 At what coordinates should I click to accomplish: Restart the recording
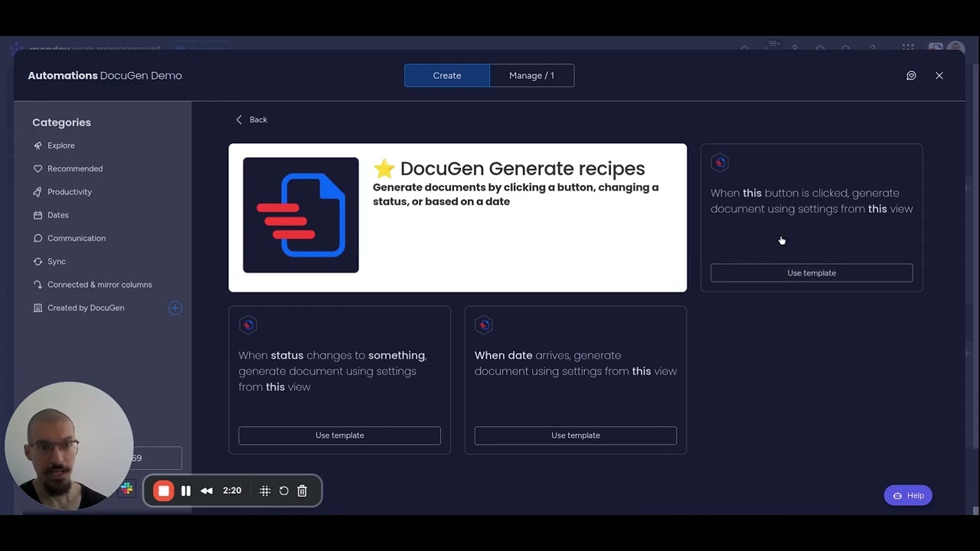pyautogui.click(x=284, y=491)
